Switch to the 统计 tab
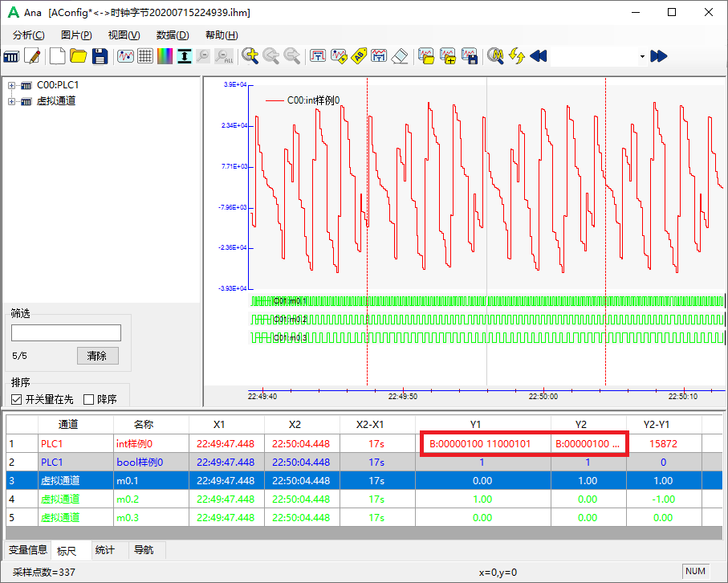 pyautogui.click(x=105, y=551)
